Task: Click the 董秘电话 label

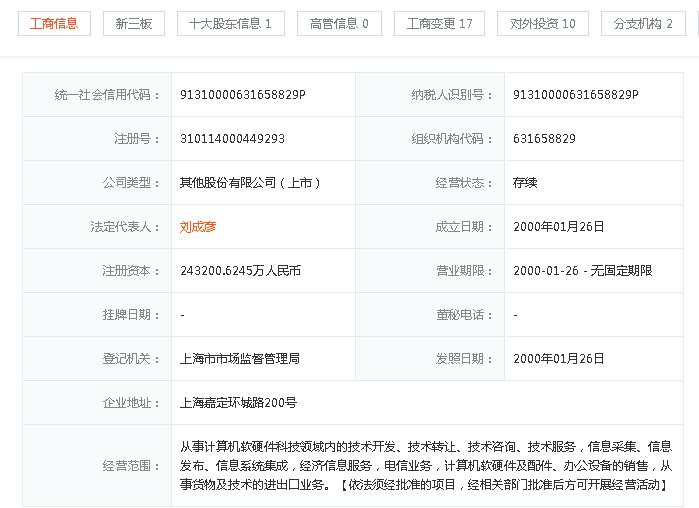Action: (464, 315)
